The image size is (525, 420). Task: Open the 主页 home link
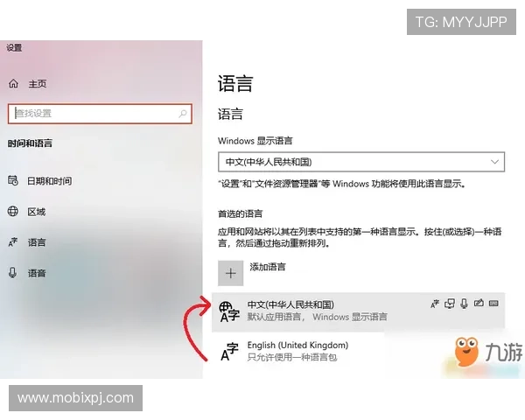(37, 83)
